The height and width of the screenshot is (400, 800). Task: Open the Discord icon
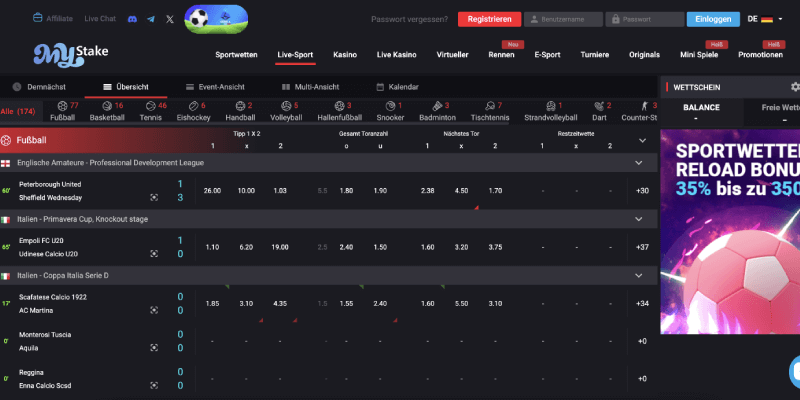[x=132, y=19]
